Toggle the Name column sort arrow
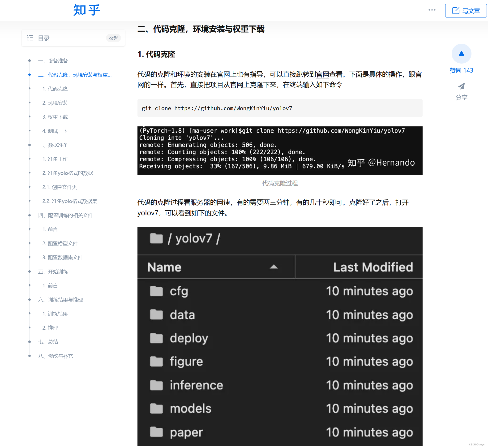The image size is (488, 448). pos(274,267)
